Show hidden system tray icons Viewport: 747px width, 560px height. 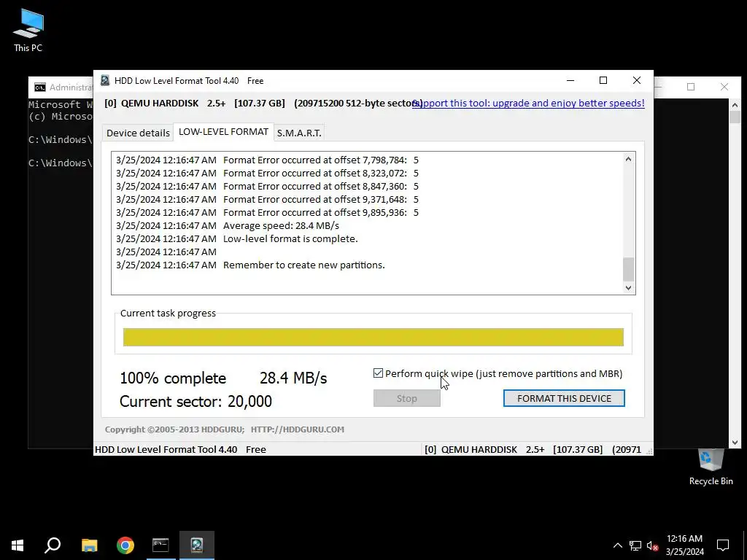(x=617, y=545)
